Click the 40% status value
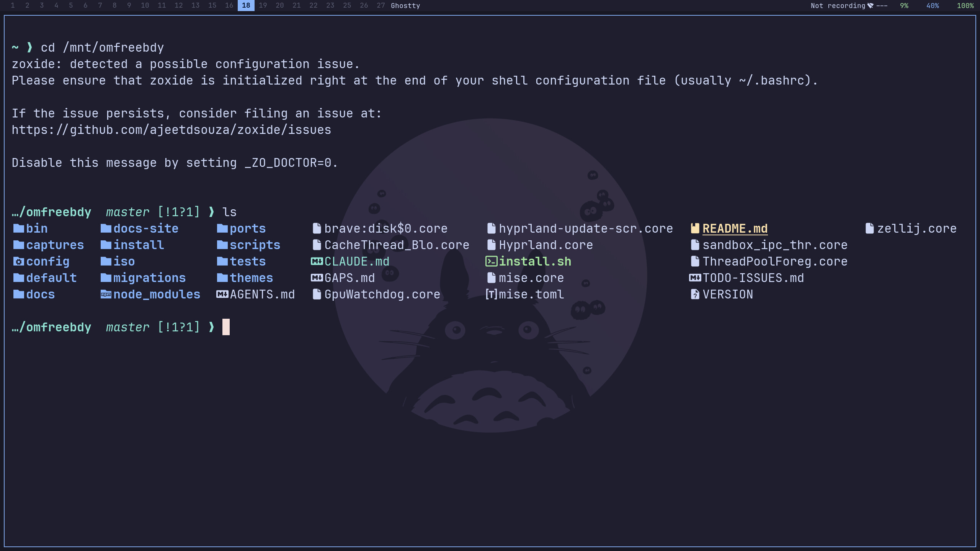 933,6
